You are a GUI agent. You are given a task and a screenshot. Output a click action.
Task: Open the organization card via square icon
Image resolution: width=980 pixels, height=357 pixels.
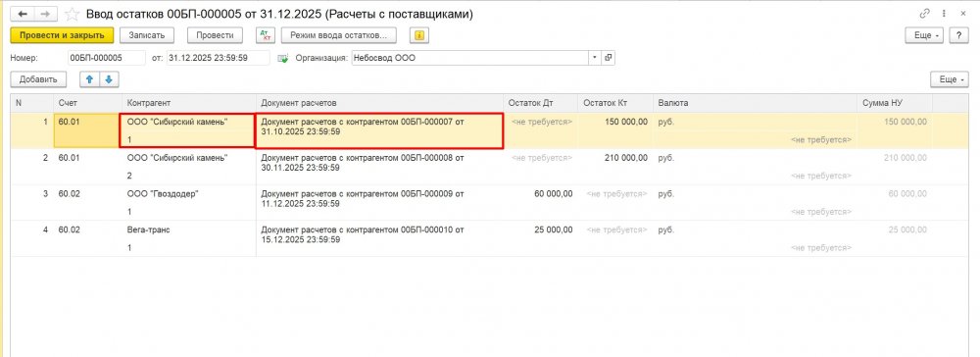click(x=609, y=58)
